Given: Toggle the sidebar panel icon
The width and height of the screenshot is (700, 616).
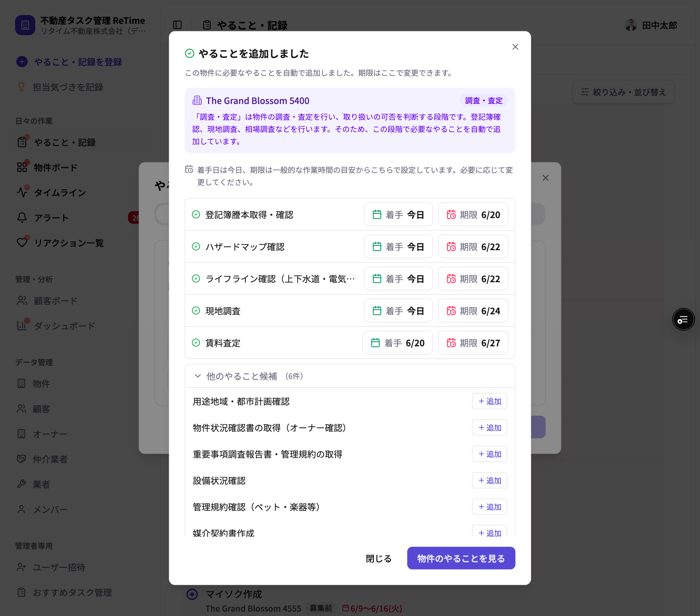Looking at the screenshot, I should (177, 25).
